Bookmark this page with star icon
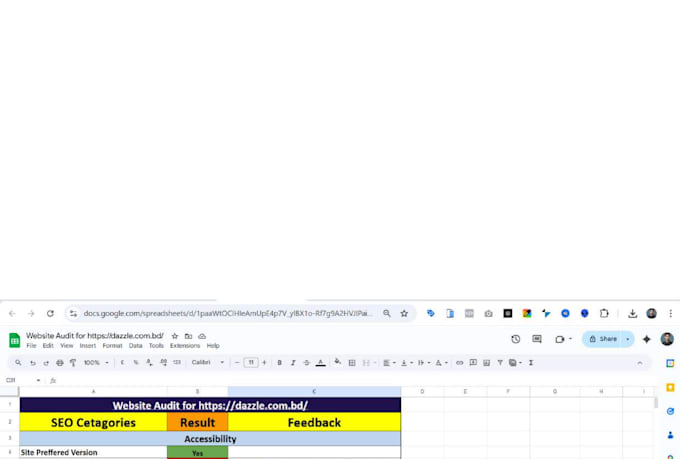The width and height of the screenshot is (680, 459). point(404,313)
